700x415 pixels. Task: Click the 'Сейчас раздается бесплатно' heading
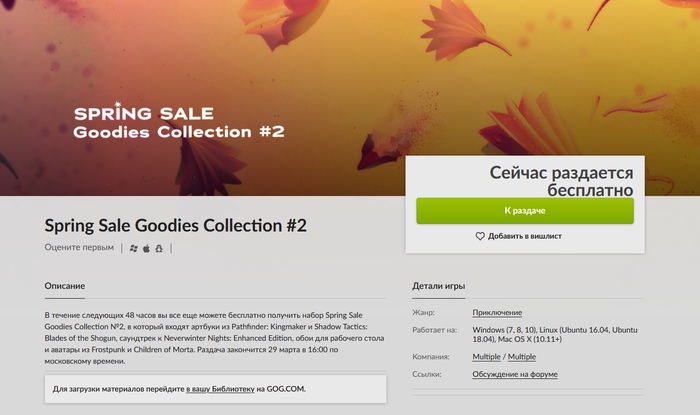[x=562, y=180]
